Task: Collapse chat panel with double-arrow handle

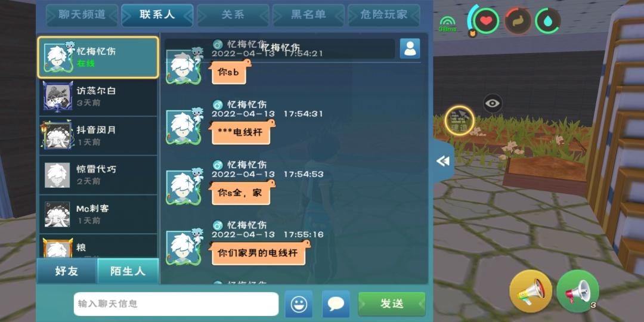Action: click(x=444, y=162)
